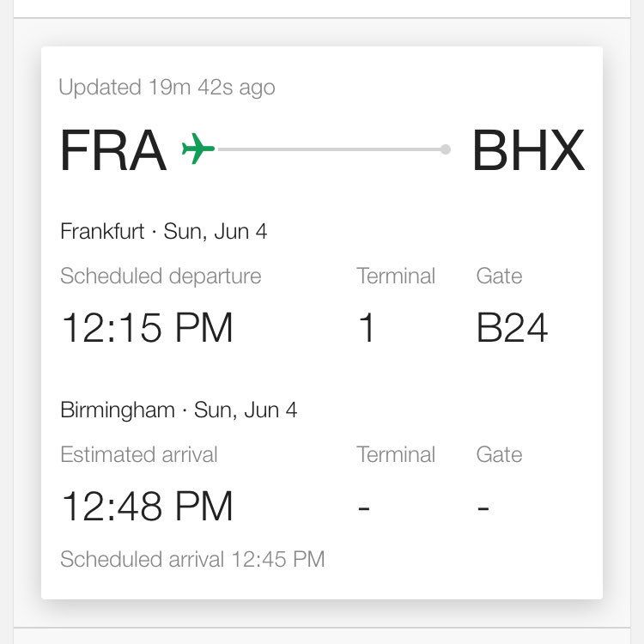Click the departure Terminal label

pos(396,276)
